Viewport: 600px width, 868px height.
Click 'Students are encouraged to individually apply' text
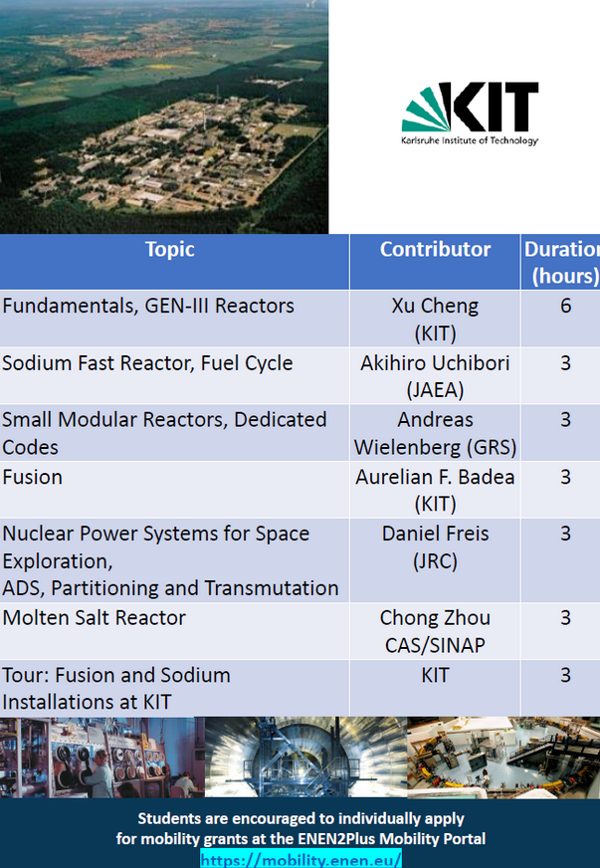(300, 818)
